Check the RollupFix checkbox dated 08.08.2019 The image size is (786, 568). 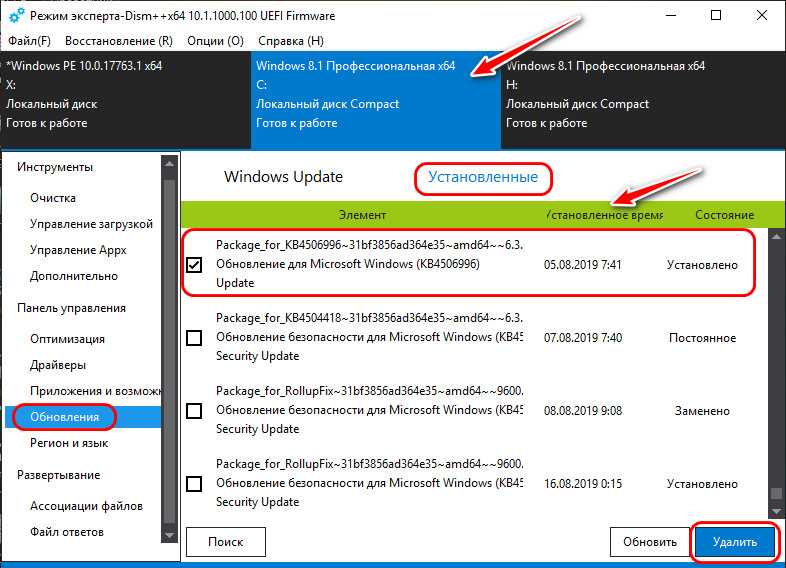click(194, 411)
